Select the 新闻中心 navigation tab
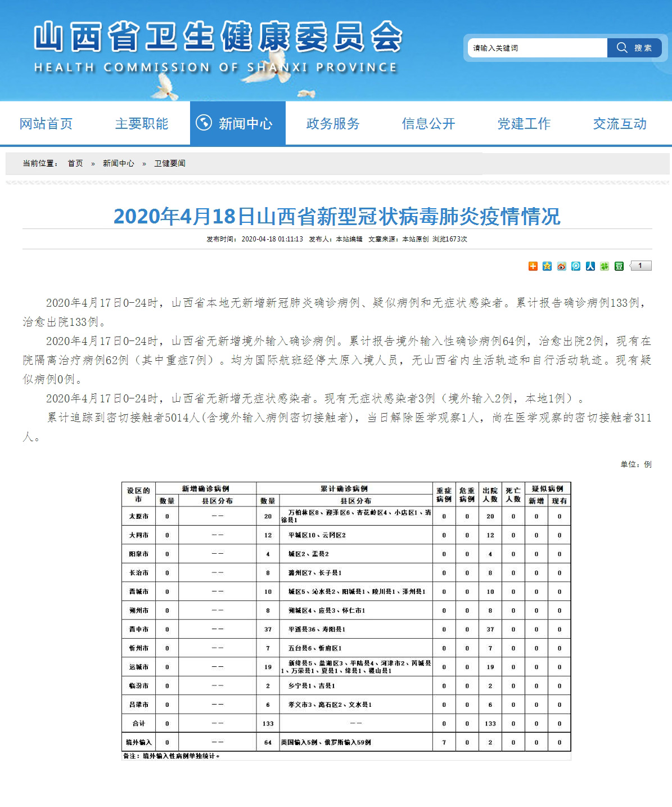 coord(238,123)
